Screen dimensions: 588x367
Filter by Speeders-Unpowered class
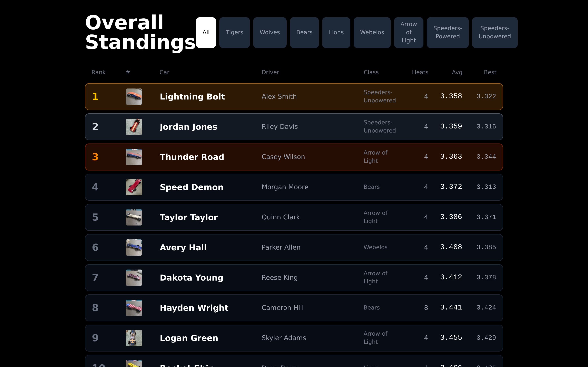(494, 33)
